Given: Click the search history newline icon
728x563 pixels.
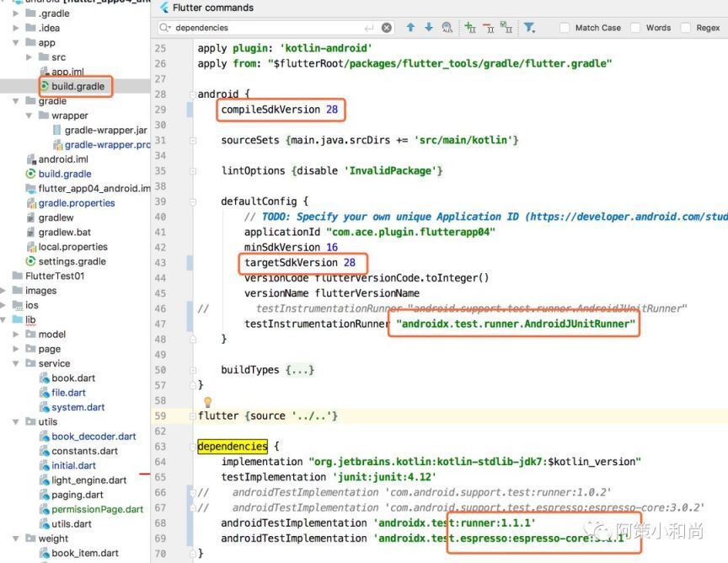Looking at the screenshot, I should click(x=369, y=28).
